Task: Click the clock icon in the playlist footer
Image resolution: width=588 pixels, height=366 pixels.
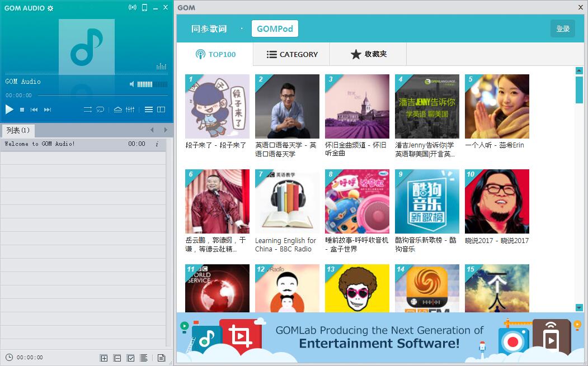Action: 10,358
